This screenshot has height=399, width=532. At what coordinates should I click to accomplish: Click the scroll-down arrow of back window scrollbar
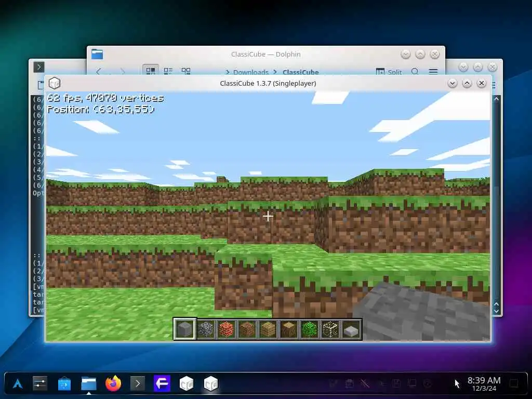click(x=496, y=311)
